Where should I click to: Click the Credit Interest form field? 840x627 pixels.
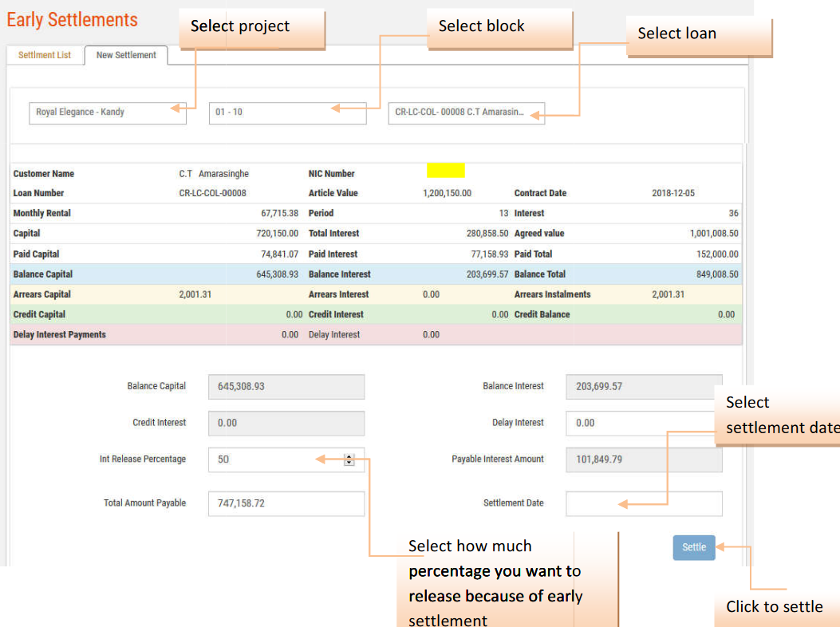286,423
